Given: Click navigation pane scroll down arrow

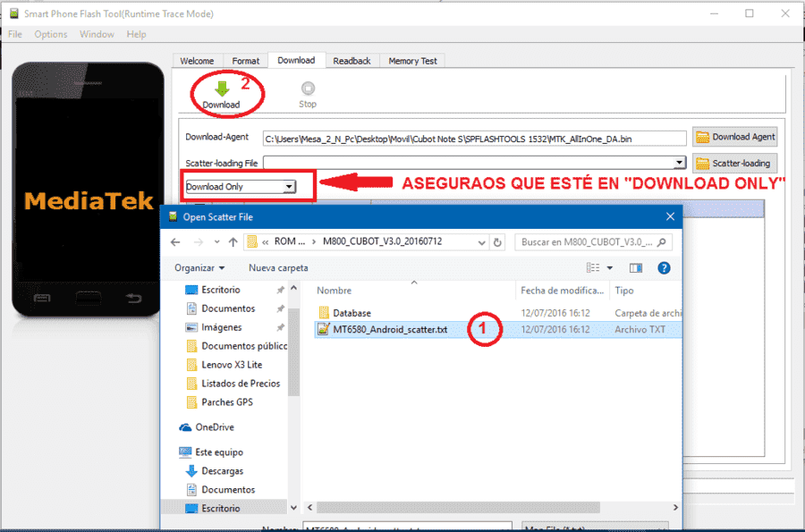Looking at the screenshot, I should [293, 508].
